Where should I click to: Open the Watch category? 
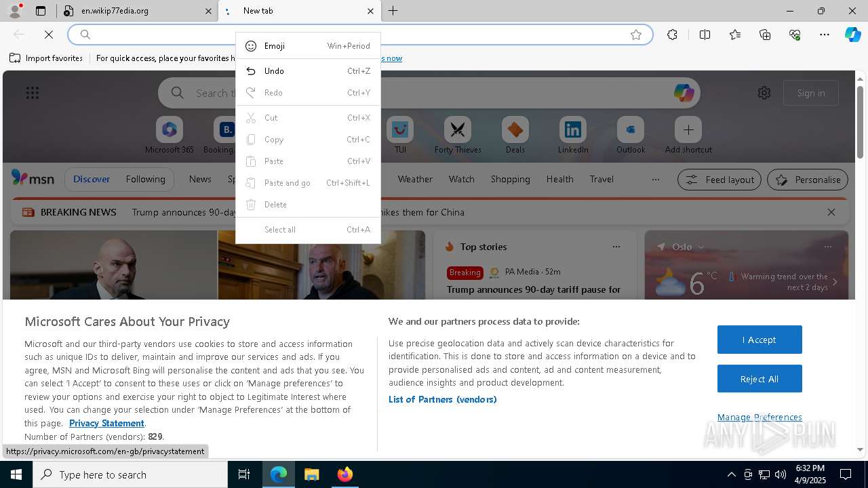pyautogui.click(x=462, y=179)
